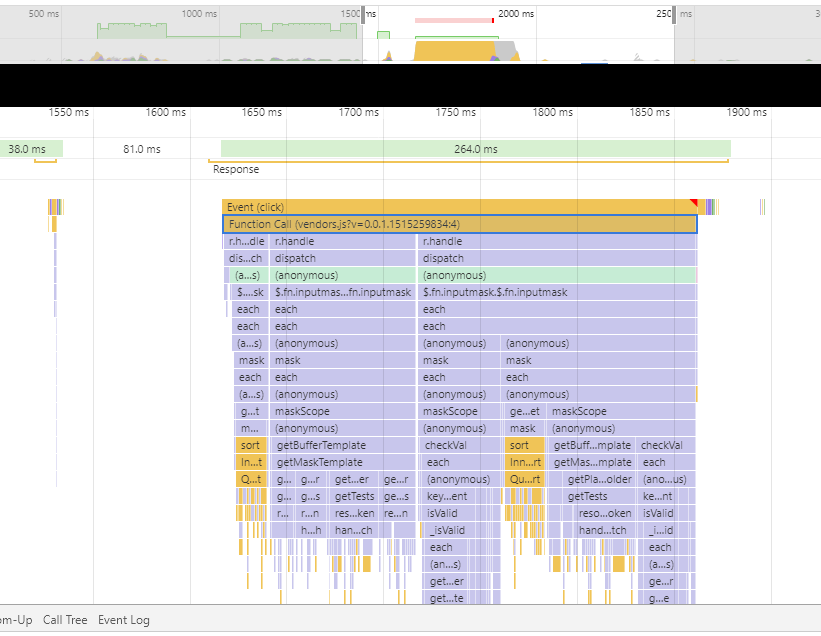Select the Function Call (vendors.js) entry
The height and width of the screenshot is (636, 821).
[400, 224]
